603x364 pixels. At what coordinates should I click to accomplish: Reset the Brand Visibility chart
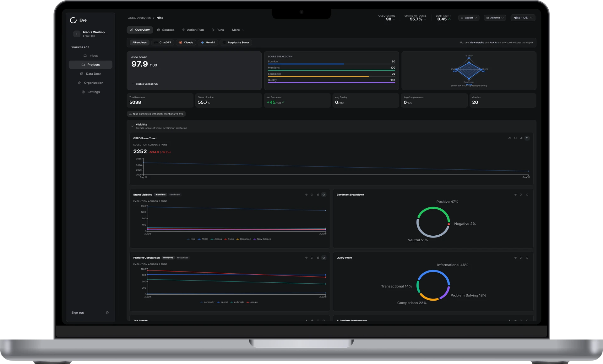324,195
